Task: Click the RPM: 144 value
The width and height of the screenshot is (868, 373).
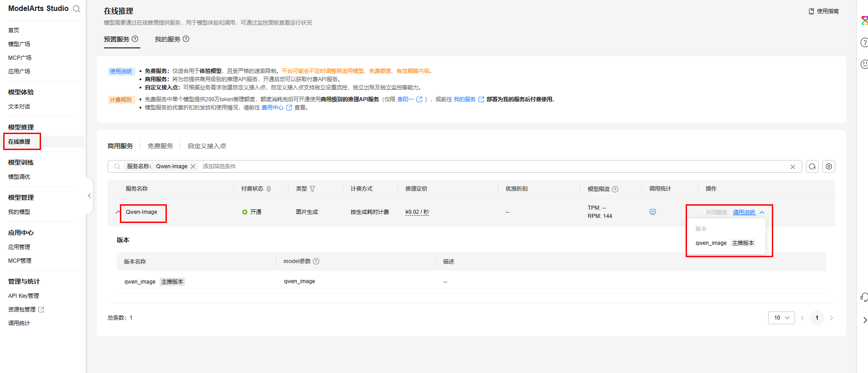Action: 600,216
